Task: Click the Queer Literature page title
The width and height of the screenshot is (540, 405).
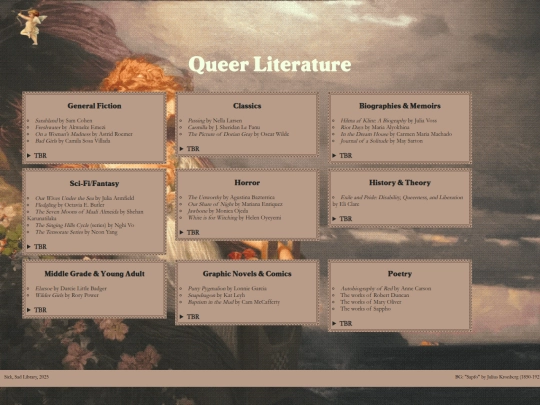Action: coord(270,65)
